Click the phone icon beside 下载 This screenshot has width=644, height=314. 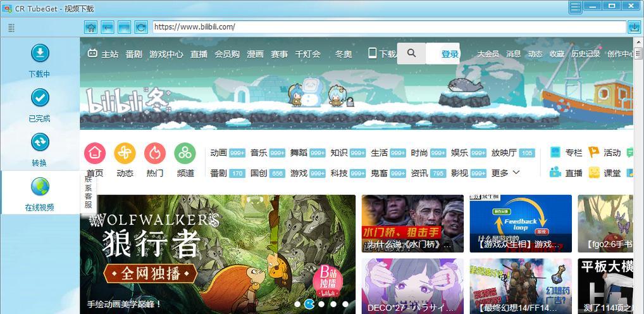point(372,53)
